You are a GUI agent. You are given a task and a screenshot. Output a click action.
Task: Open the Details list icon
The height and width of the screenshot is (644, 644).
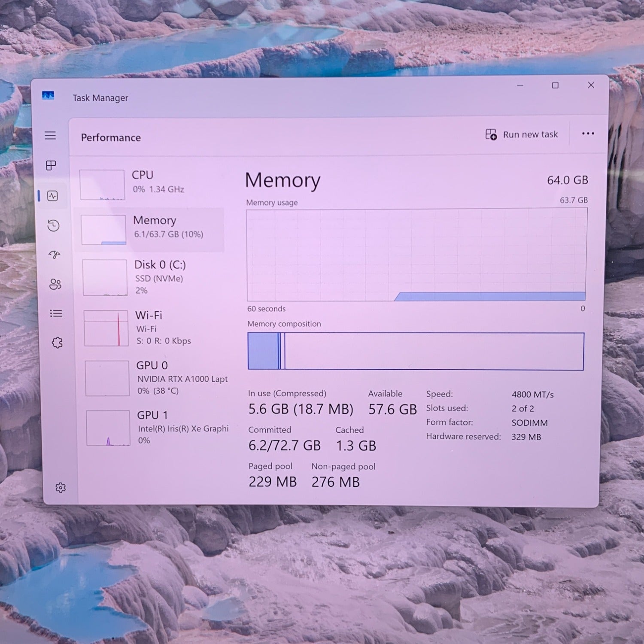click(x=56, y=313)
